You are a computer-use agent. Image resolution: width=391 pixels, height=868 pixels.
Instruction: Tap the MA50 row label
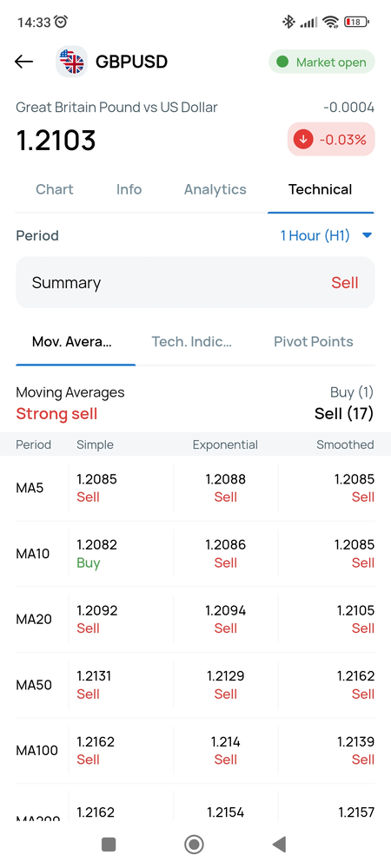point(34,685)
